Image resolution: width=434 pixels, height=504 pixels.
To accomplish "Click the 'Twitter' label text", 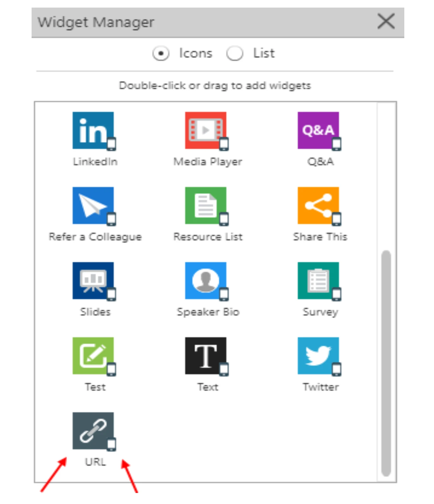I will (x=321, y=387).
